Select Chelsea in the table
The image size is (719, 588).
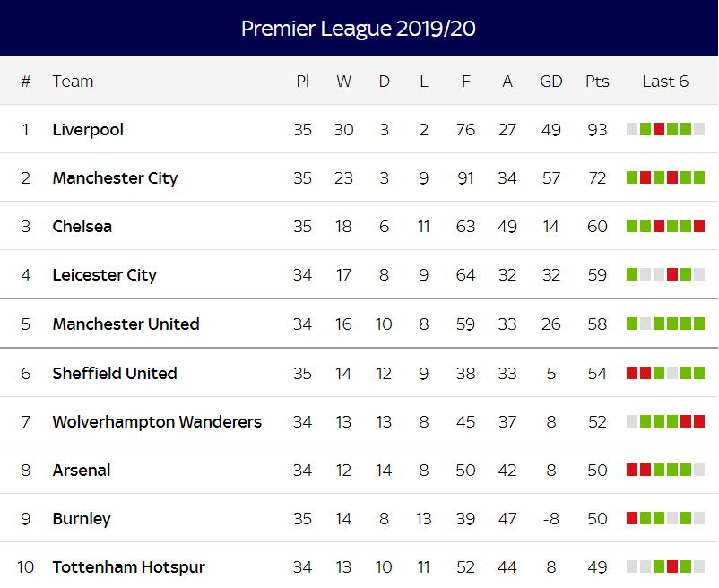click(82, 227)
